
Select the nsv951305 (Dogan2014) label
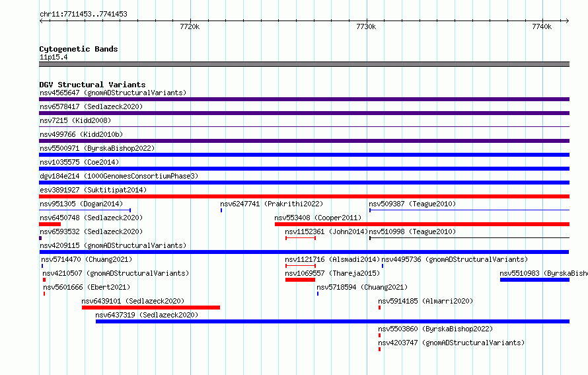81,204
